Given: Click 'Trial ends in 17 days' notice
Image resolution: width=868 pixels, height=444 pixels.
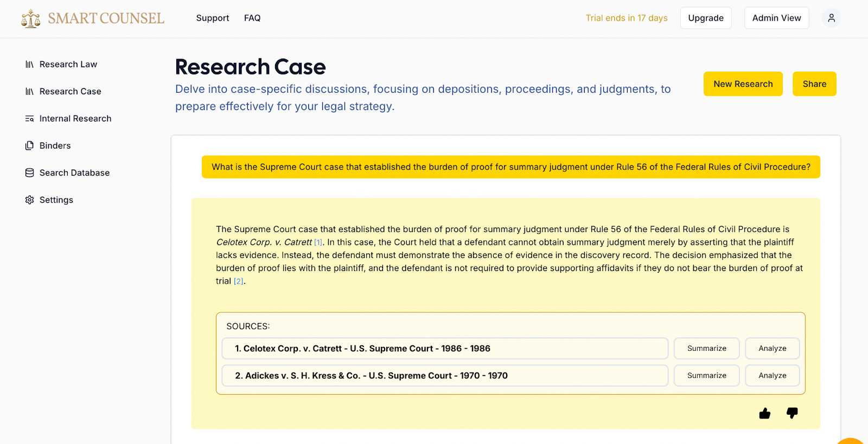Looking at the screenshot, I should 627,18.
